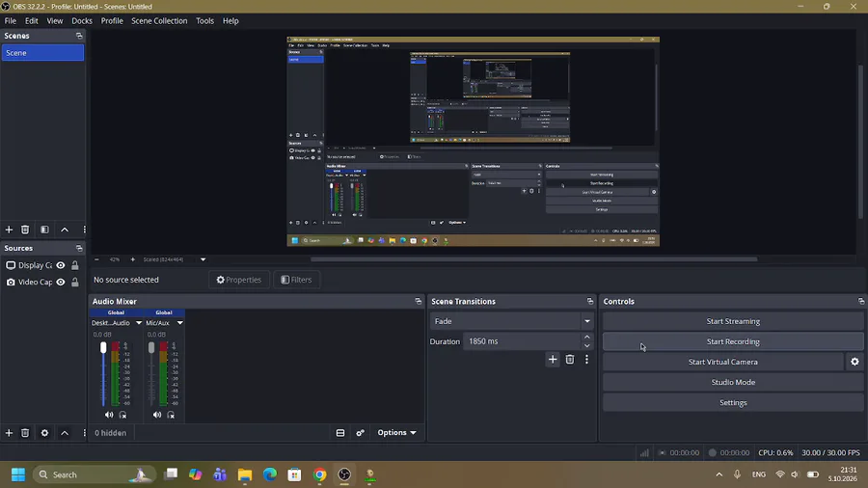Open Sources toolbar more options dots

tap(84, 433)
